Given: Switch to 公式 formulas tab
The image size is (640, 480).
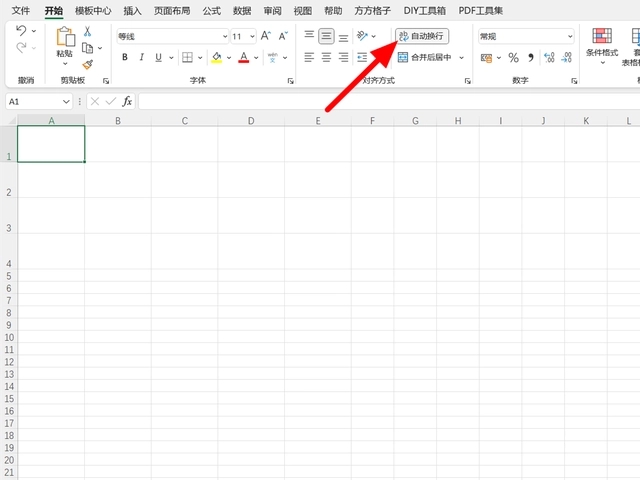Looking at the screenshot, I should pyautogui.click(x=211, y=11).
